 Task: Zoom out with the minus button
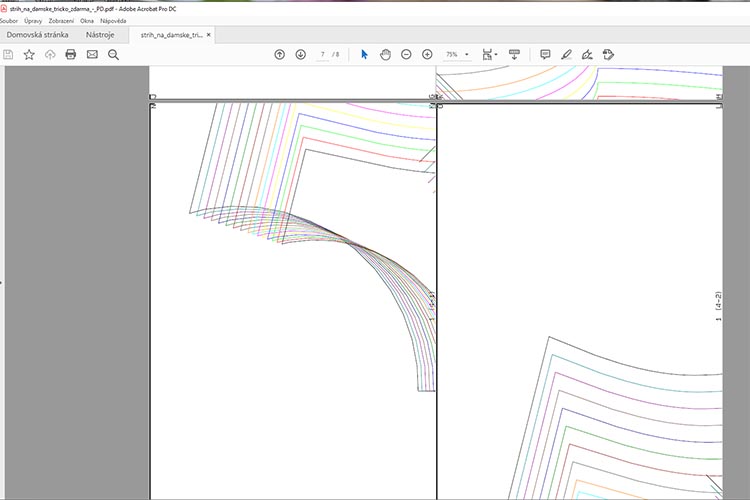(x=406, y=54)
